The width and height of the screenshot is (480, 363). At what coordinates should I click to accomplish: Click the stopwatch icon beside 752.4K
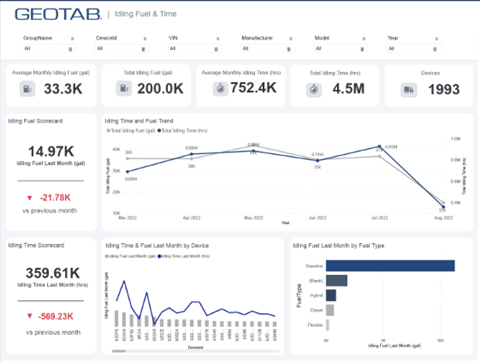coord(220,88)
